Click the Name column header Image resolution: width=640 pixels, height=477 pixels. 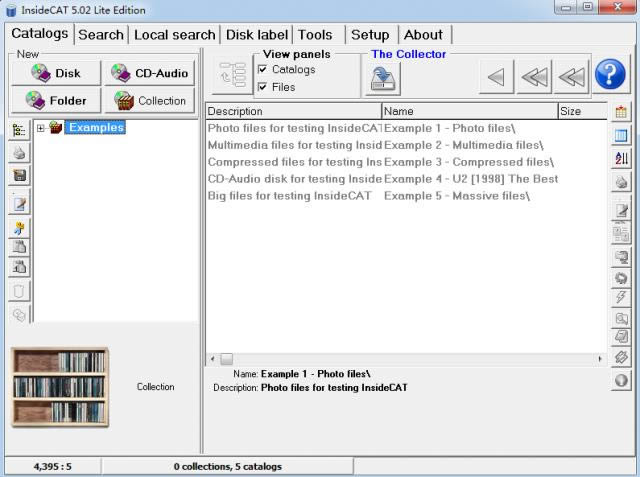pyautogui.click(x=470, y=111)
